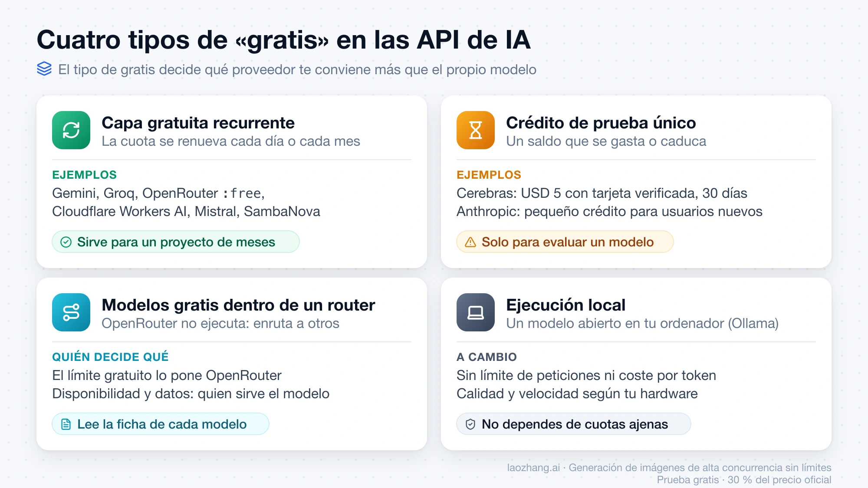Click the green recurring refresh icon
Image resolution: width=868 pixels, height=488 pixels.
pyautogui.click(x=71, y=130)
